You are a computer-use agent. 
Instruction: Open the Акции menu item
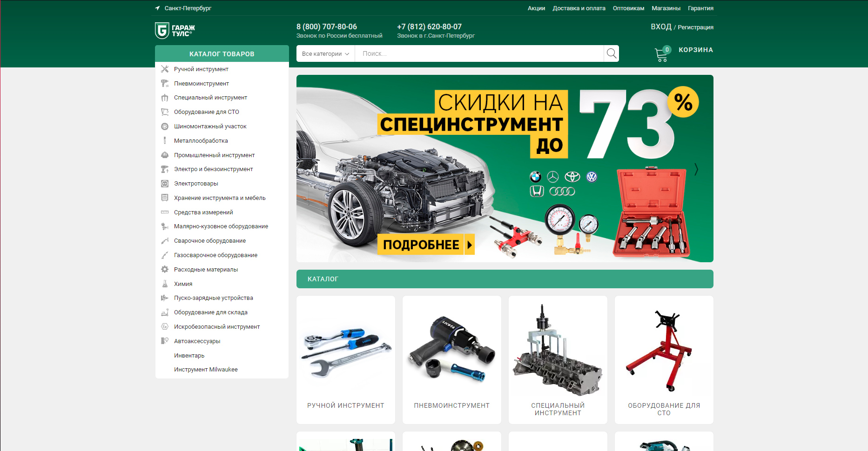coord(536,8)
